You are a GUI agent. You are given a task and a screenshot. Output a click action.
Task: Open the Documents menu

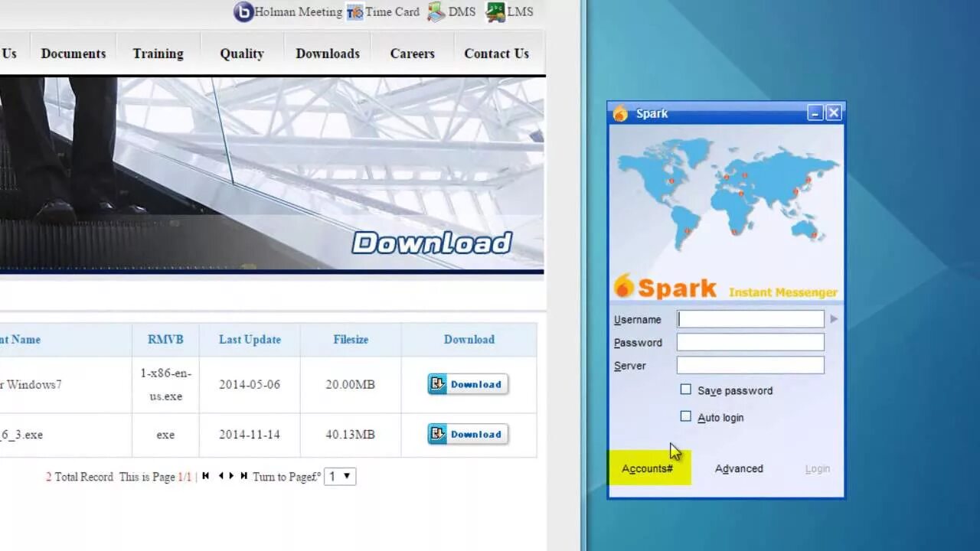tap(73, 54)
